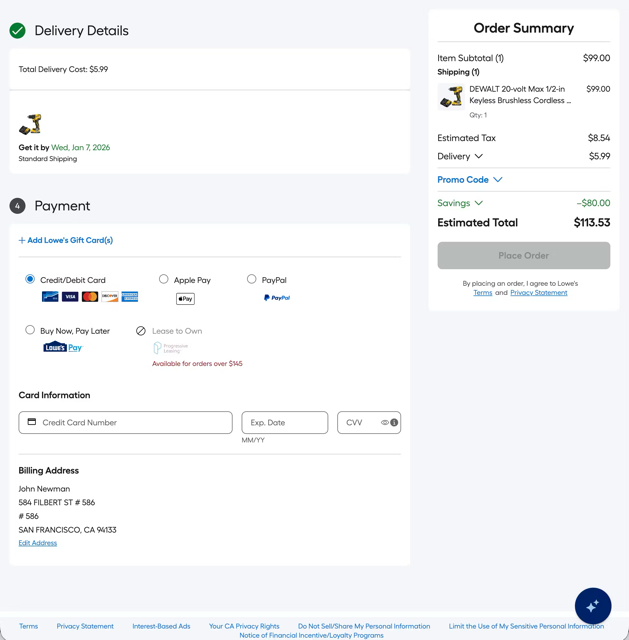Open Limit the Use of Sensitive Information link

tap(526, 626)
